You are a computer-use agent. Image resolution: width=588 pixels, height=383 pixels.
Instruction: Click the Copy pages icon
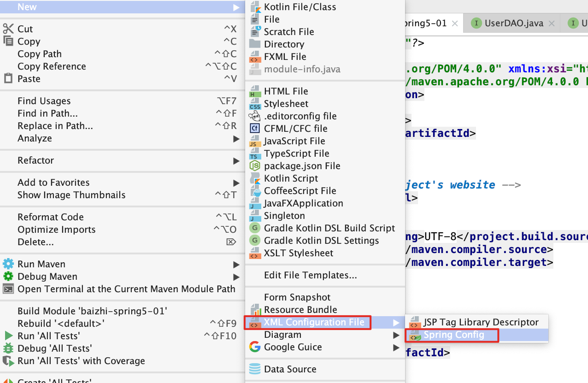tap(8, 41)
